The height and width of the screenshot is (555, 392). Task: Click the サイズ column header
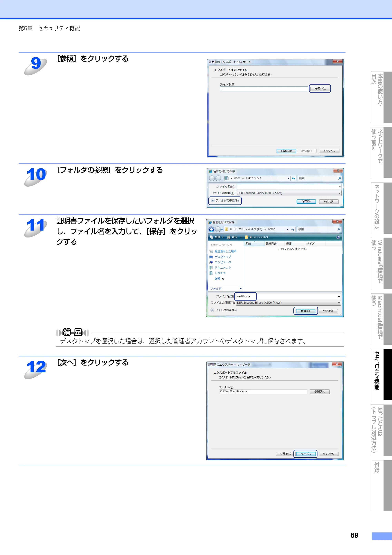point(315,244)
